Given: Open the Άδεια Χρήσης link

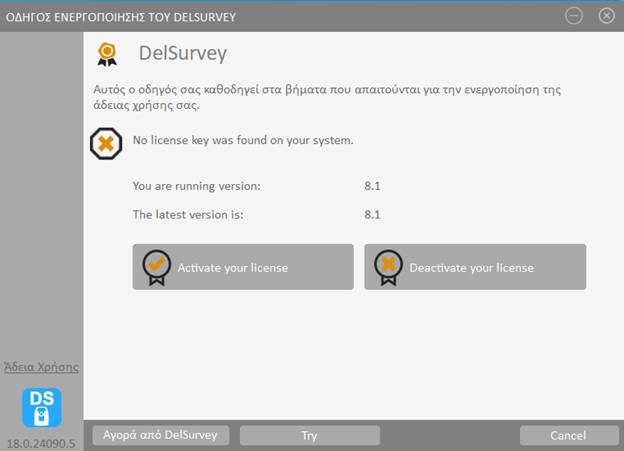Looking at the screenshot, I should (42, 367).
